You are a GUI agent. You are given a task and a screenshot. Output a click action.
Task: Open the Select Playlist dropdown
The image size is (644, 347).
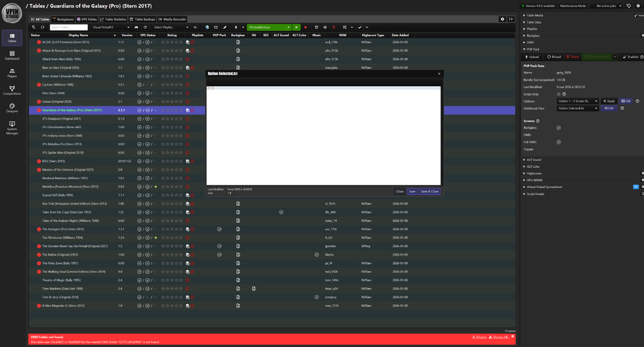[x=171, y=27]
